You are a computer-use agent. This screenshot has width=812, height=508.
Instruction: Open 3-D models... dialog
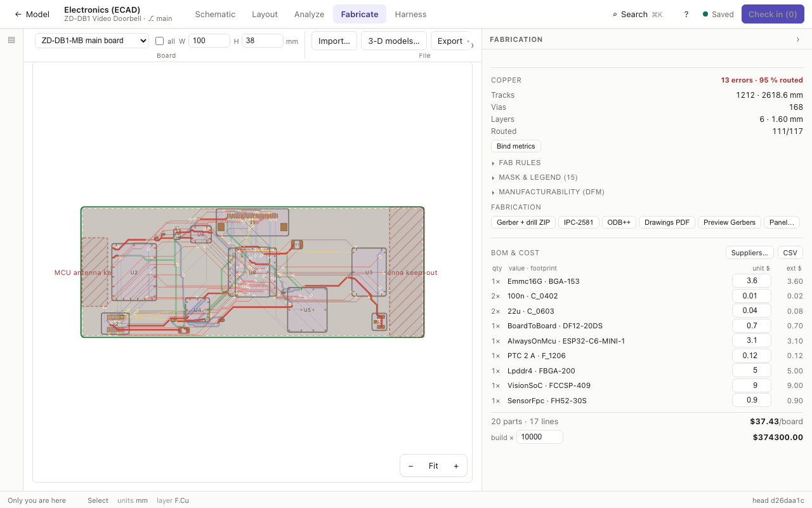394,41
